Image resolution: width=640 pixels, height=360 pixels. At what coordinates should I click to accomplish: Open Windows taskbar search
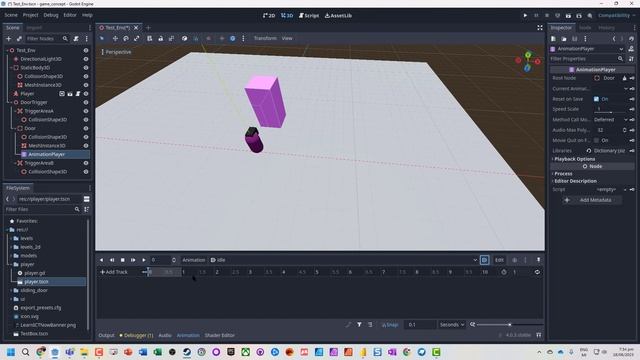click(25, 352)
